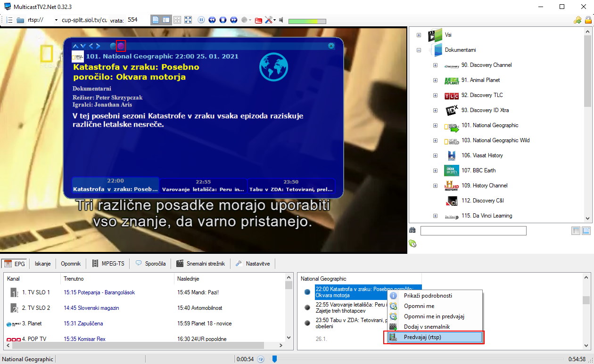Viewport: 594px width, 364px height.
Task: Click the green clock reminder icon
Action: (x=412, y=243)
